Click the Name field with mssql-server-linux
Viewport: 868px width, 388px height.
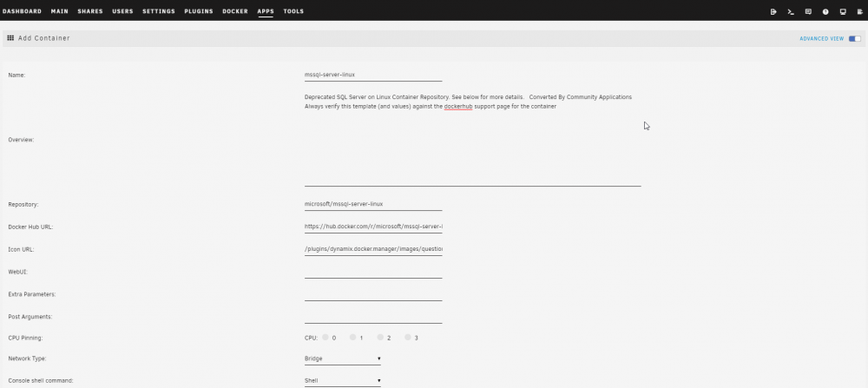[373, 75]
